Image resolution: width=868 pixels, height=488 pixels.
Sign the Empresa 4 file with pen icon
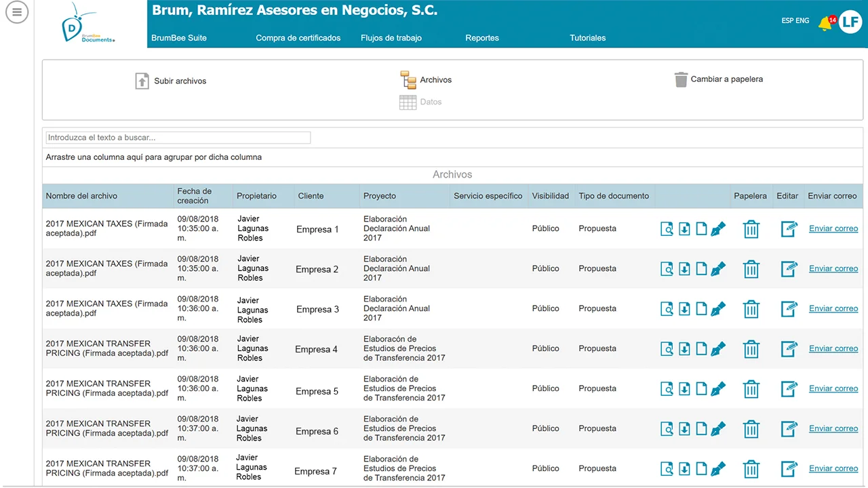718,349
